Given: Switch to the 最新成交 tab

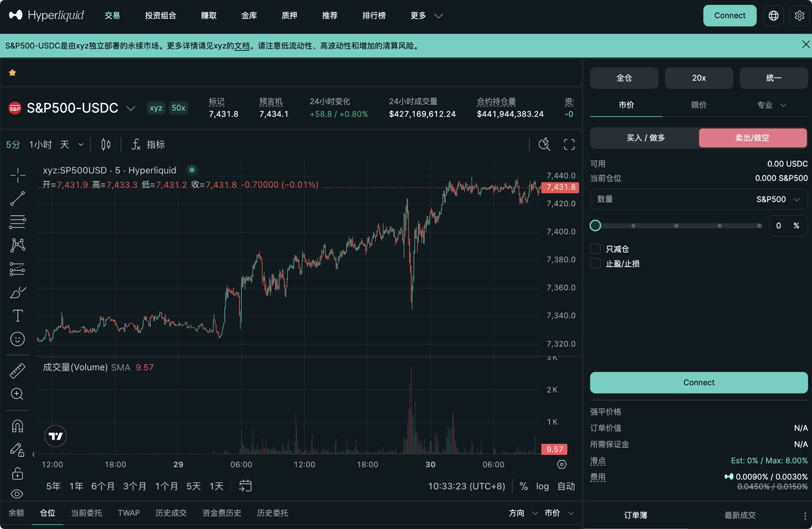Looking at the screenshot, I should [x=740, y=515].
